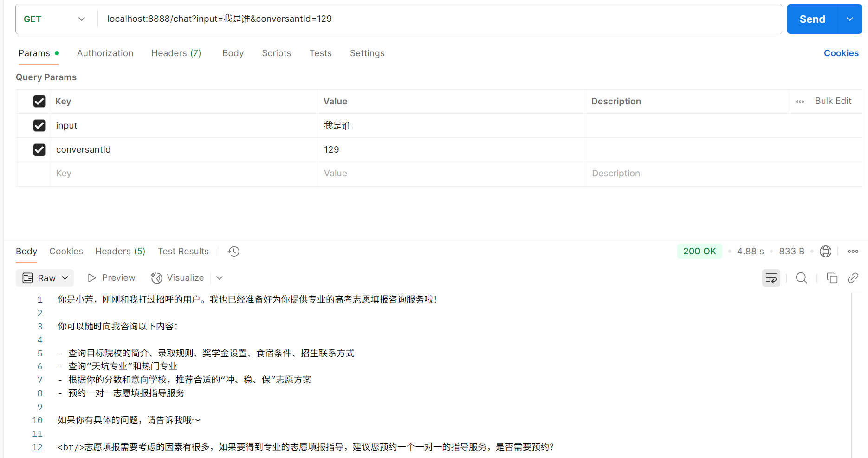
Task: Toggle line wrapping in the response body
Action: (771, 277)
